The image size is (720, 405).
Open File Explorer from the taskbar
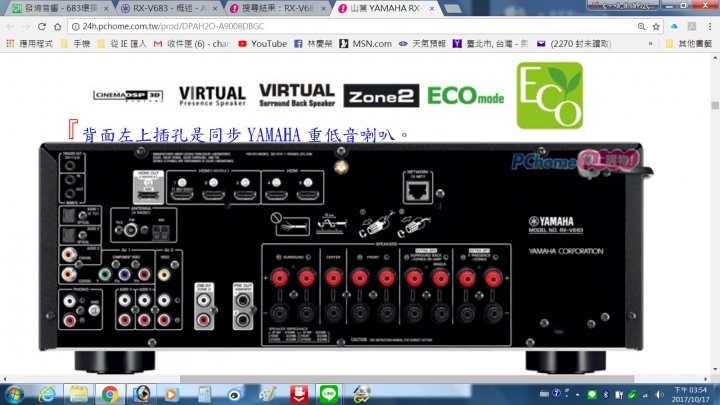click(x=79, y=394)
